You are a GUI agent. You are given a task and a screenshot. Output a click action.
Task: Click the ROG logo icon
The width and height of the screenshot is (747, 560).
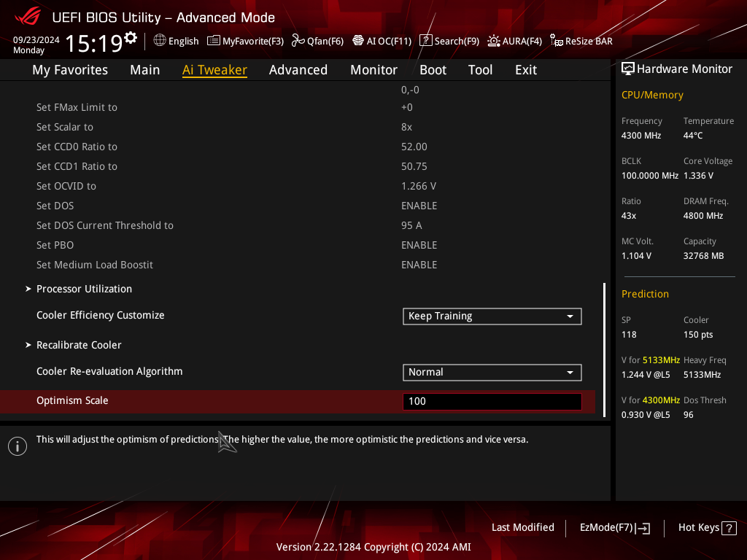28,17
